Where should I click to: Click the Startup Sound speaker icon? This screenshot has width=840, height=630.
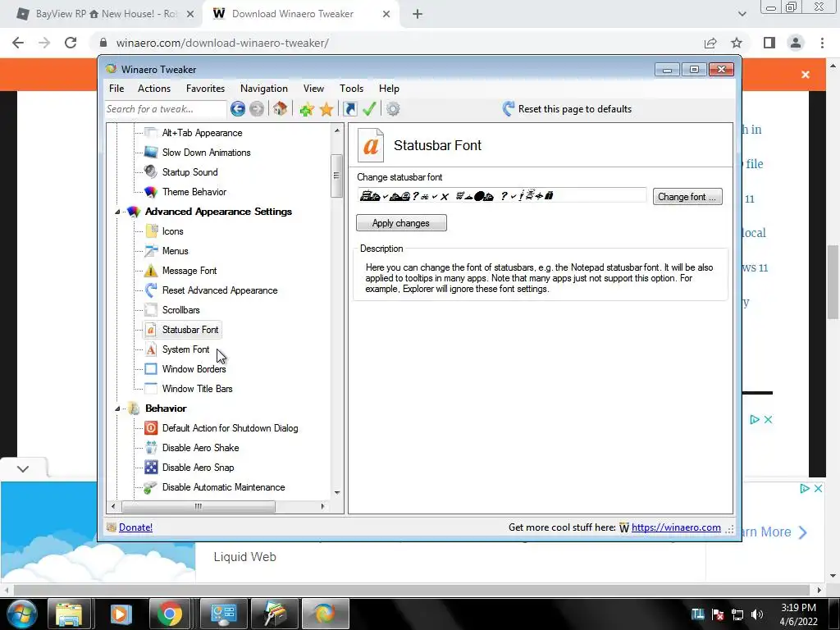tap(151, 172)
